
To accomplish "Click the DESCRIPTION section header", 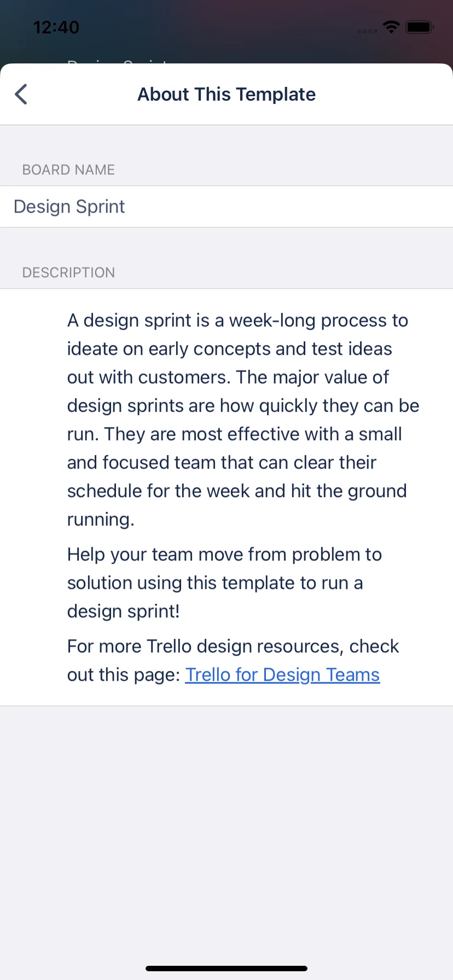I will click(x=68, y=272).
